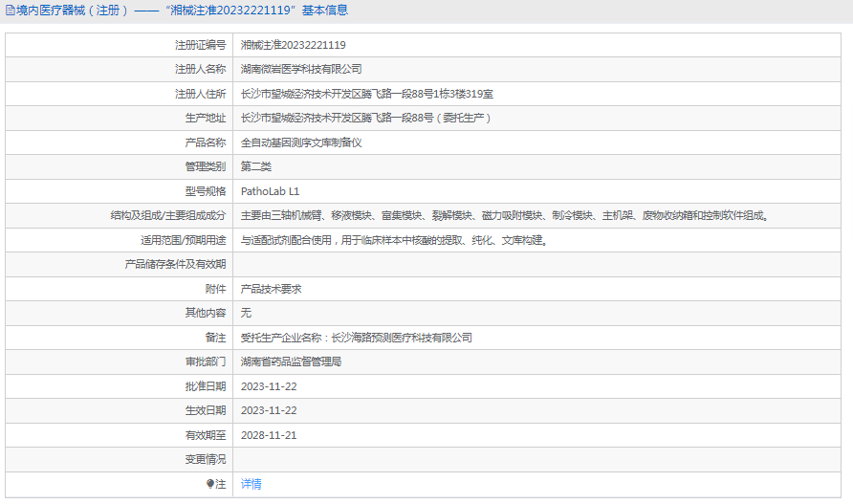The width and height of the screenshot is (853, 504).
Task: Click the 产品储存条件及有效期 label
Action: 175,264
